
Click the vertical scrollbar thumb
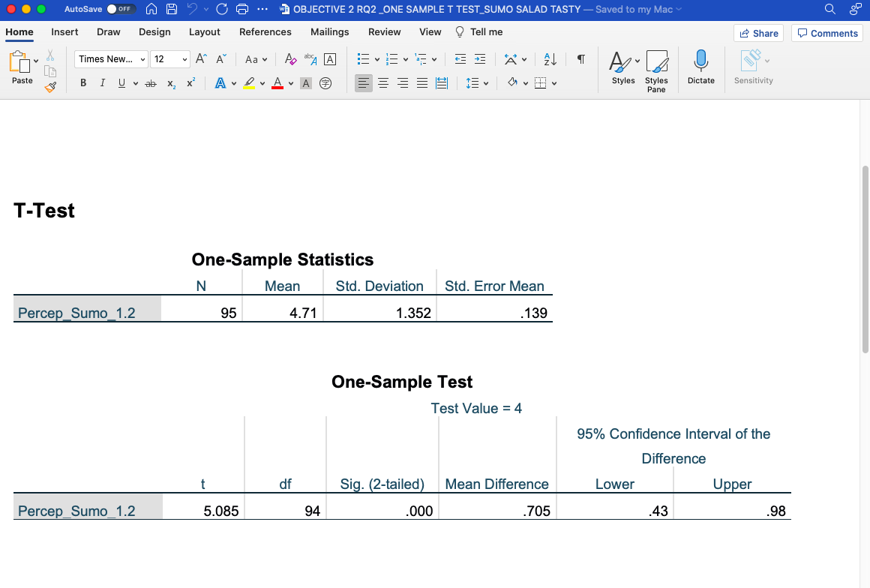865,259
